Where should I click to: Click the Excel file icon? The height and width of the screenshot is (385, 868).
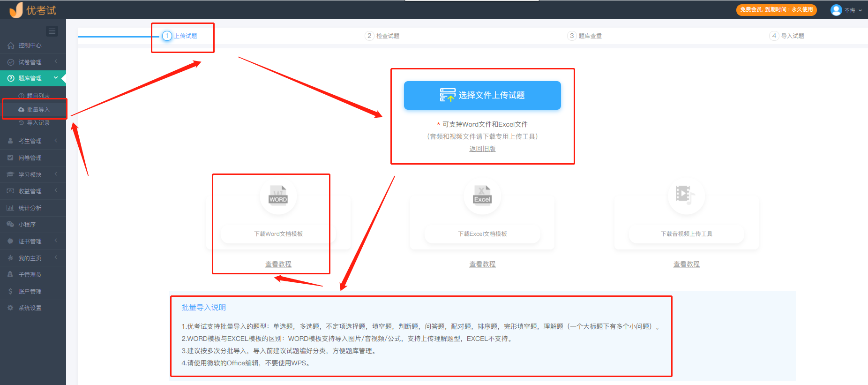482,195
